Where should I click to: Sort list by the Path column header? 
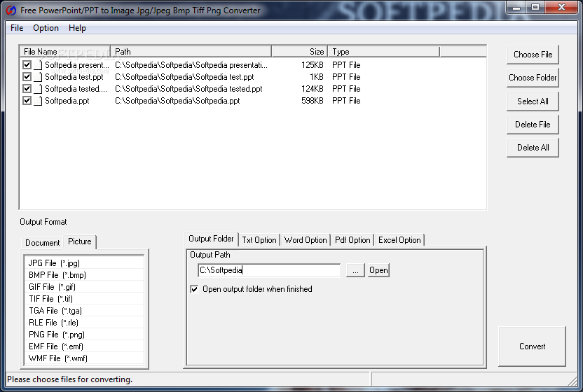pyautogui.click(x=191, y=52)
